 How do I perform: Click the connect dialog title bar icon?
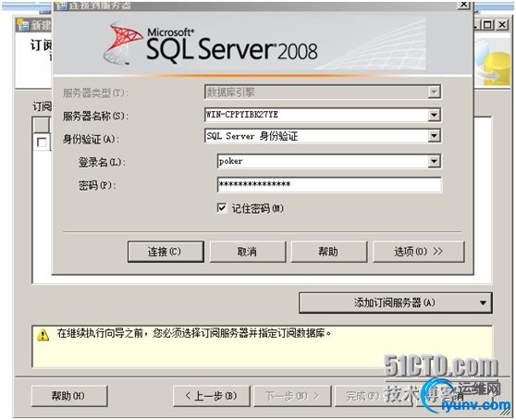coord(61,6)
